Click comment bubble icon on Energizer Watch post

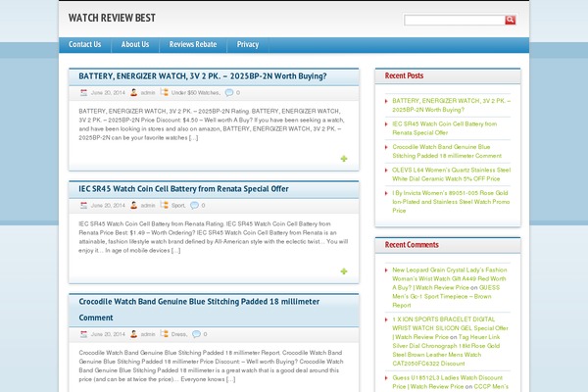[228, 93]
